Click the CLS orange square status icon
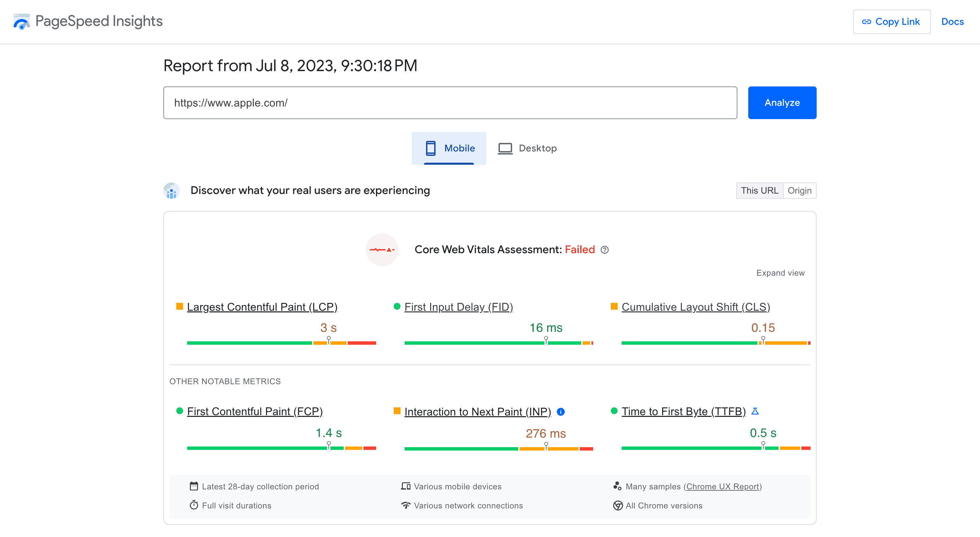 click(x=614, y=306)
